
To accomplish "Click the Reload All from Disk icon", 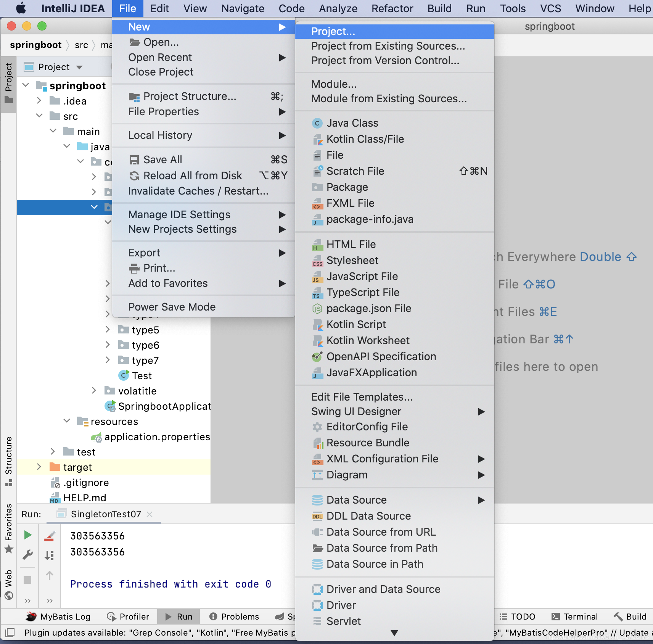I will click(x=134, y=176).
